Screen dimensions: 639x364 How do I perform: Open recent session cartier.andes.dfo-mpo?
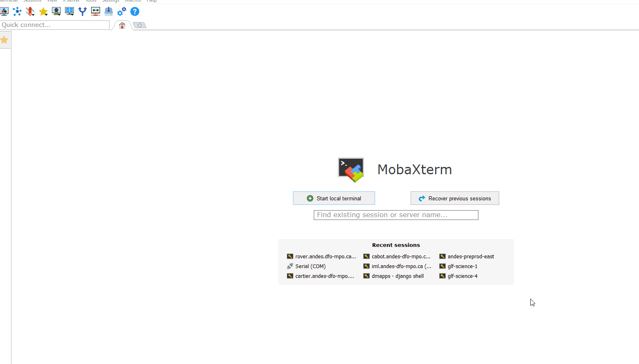tap(321, 276)
